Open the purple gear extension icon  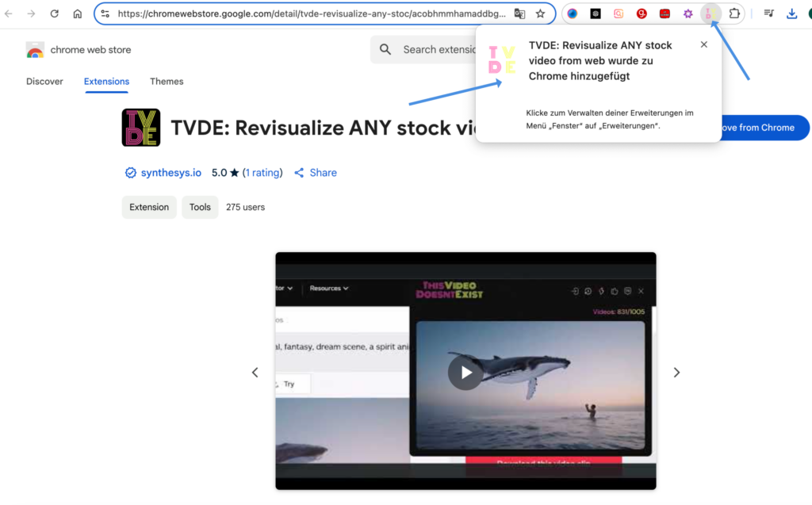click(x=688, y=14)
